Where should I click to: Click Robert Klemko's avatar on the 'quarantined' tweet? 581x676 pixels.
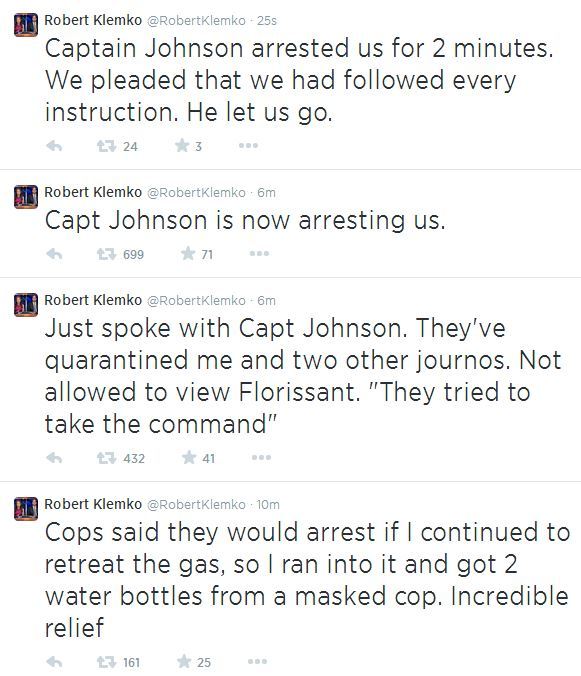pyautogui.click(x=26, y=305)
